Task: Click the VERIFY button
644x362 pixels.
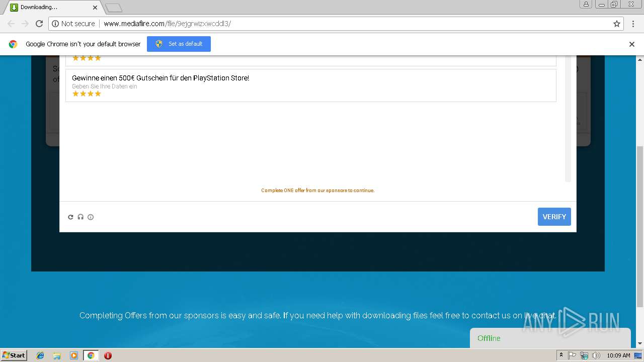Action: (554, 217)
